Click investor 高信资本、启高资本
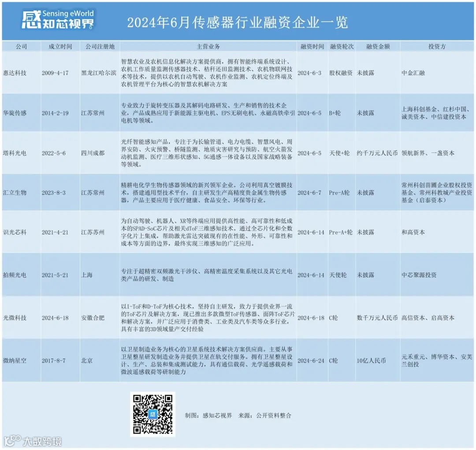 428,318
